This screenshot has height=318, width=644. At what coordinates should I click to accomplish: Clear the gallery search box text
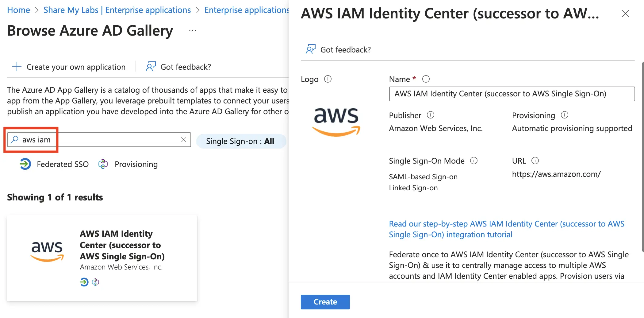pyautogui.click(x=184, y=140)
